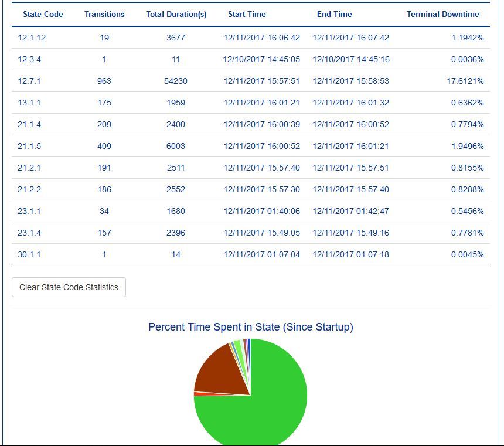504x446 pixels.
Task: Click the 17.6121% terminal downtime value
Action: point(465,81)
